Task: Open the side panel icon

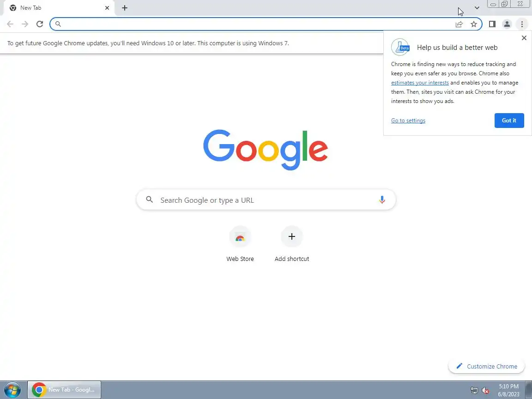Action: [492, 24]
